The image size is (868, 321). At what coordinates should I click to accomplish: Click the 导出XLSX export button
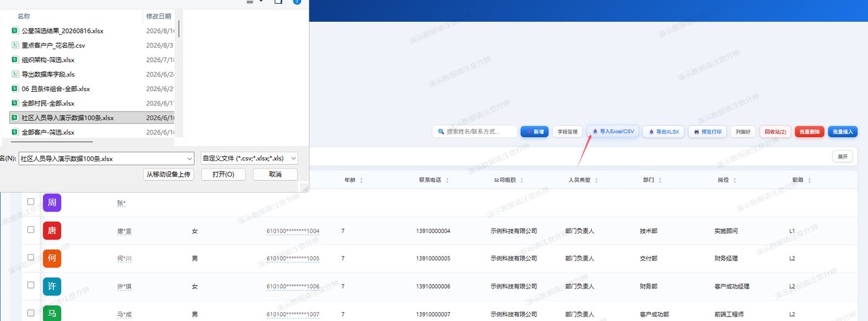[663, 131]
